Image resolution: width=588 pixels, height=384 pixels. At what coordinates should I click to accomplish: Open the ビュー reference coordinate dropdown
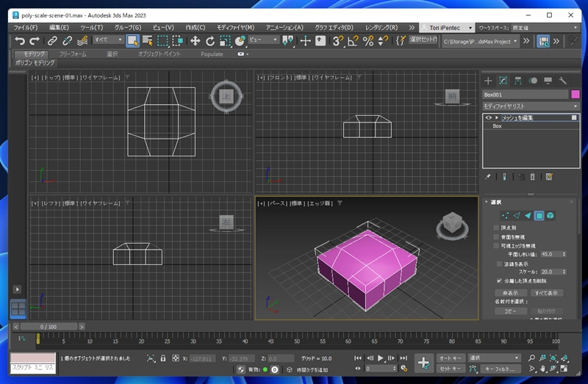click(x=264, y=40)
